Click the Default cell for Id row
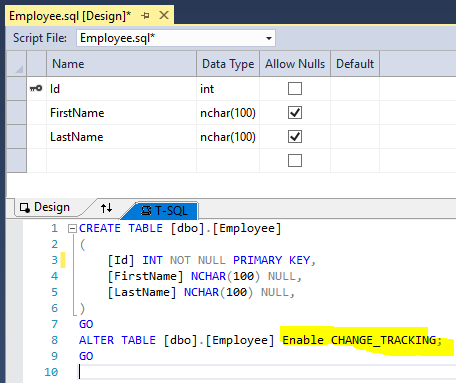Viewport: 456px width, 383px height. 355,89
